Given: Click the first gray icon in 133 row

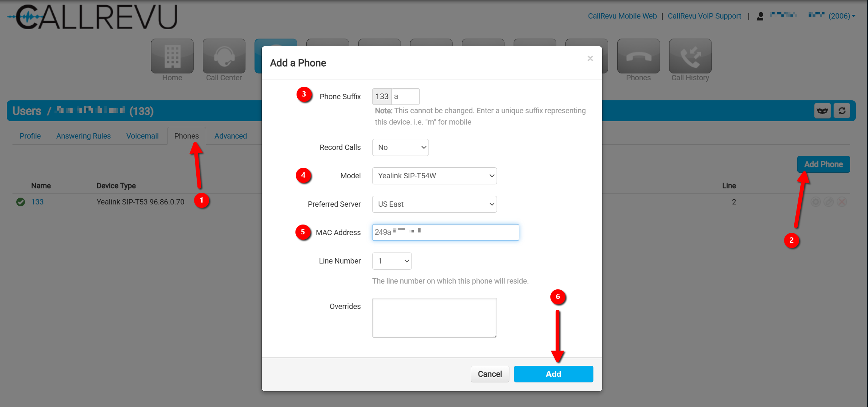Looking at the screenshot, I should (x=816, y=202).
